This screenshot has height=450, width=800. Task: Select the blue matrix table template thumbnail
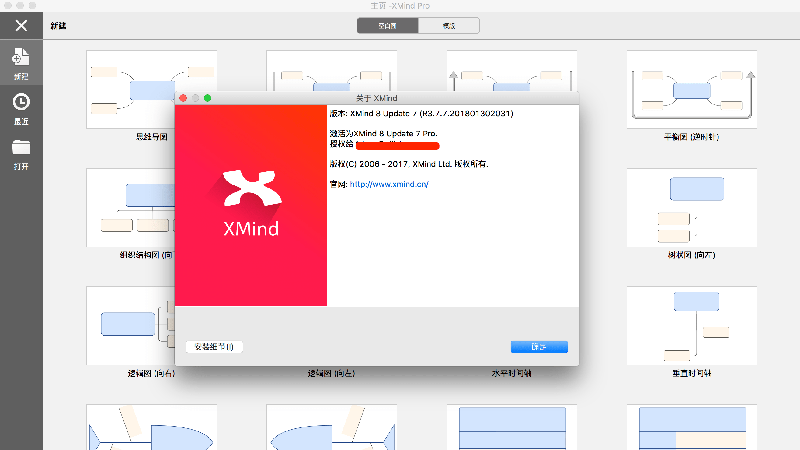510,430
